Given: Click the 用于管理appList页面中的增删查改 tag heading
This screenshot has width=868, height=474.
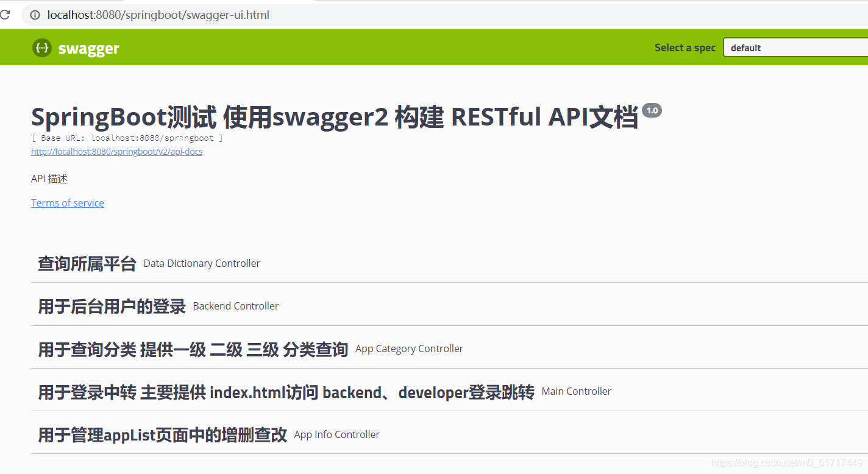Looking at the screenshot, I should [x=163, y=435].
